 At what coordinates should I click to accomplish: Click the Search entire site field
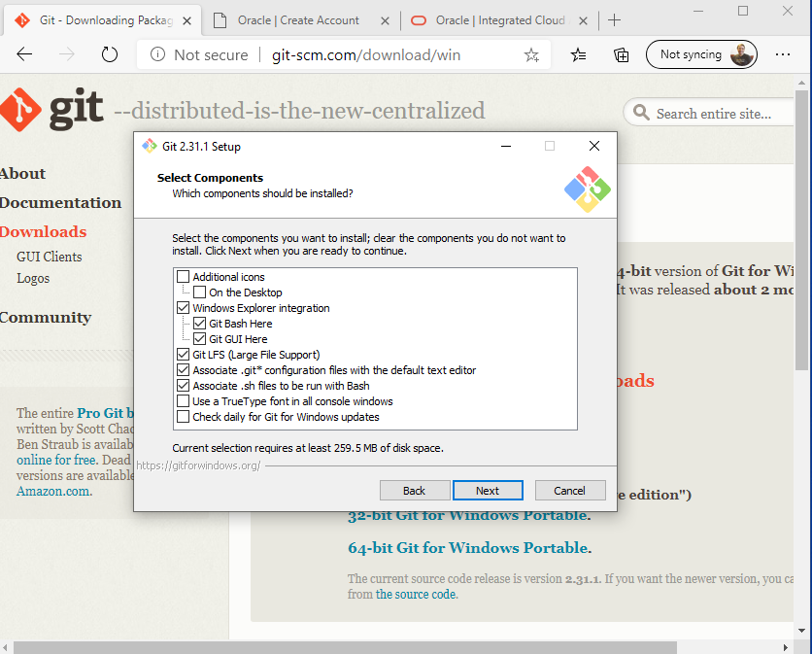click(x=714, y=114)
